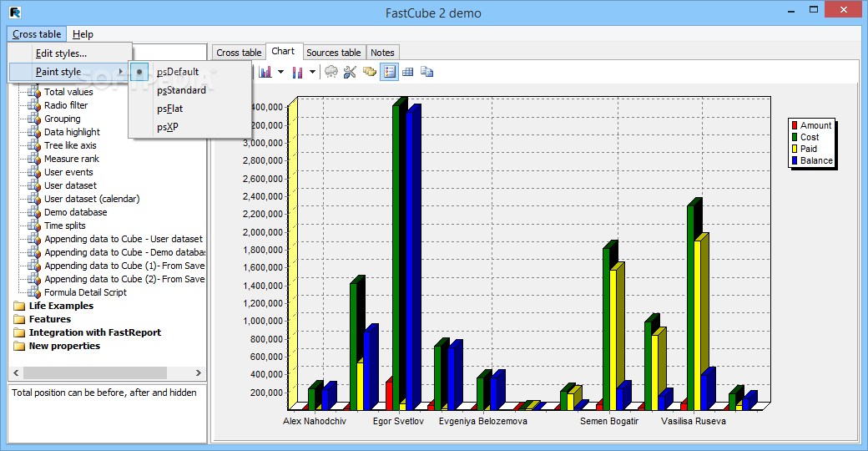Select the psStandard paint style

[x=189, y=90]
